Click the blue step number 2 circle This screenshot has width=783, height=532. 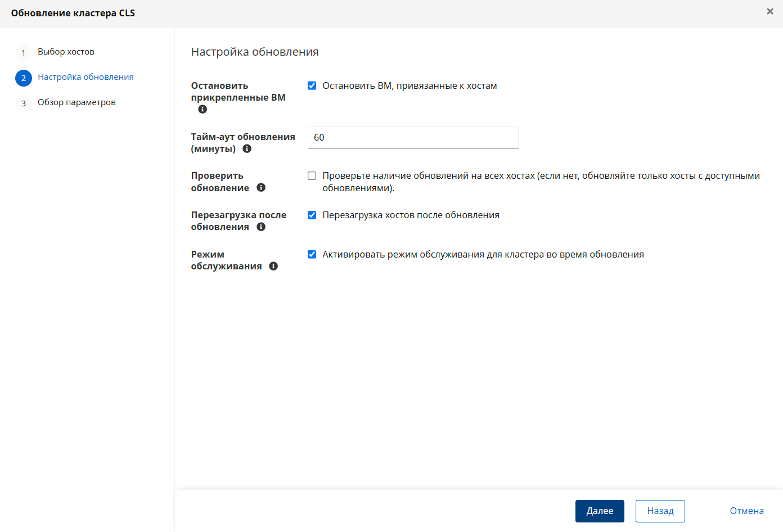[x=24, y=78]
